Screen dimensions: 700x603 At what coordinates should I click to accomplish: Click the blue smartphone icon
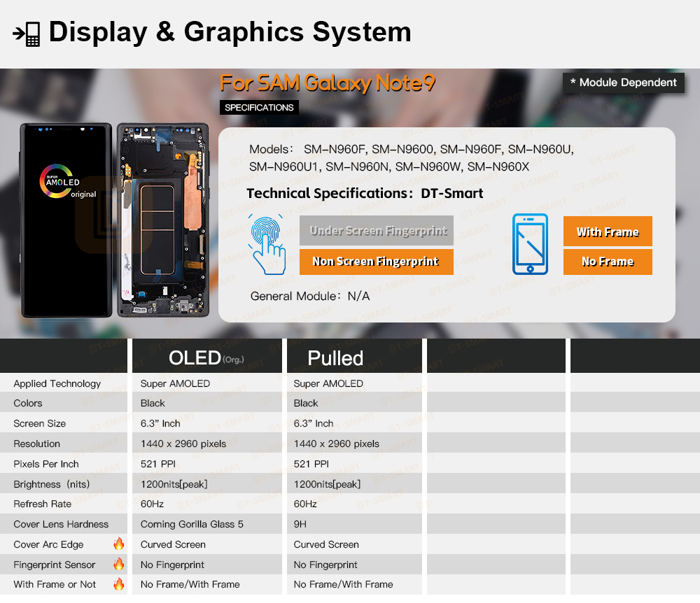(530, 245)
